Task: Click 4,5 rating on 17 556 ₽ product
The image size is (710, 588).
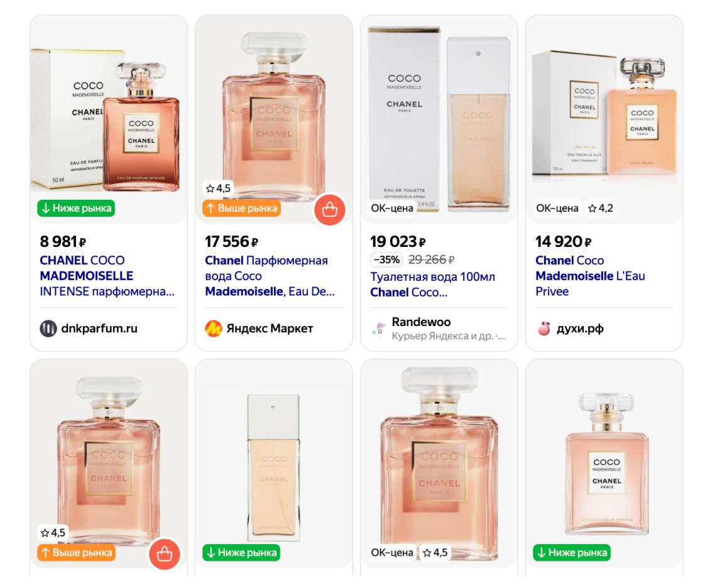Action: pyautogui.click(x=219, y=188)
